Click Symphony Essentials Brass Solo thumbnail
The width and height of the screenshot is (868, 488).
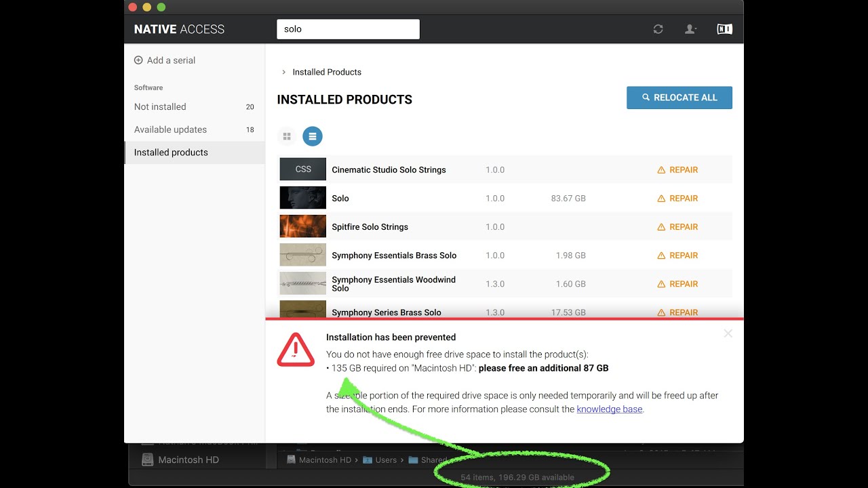pyautogui.click(x=303, y=255)
